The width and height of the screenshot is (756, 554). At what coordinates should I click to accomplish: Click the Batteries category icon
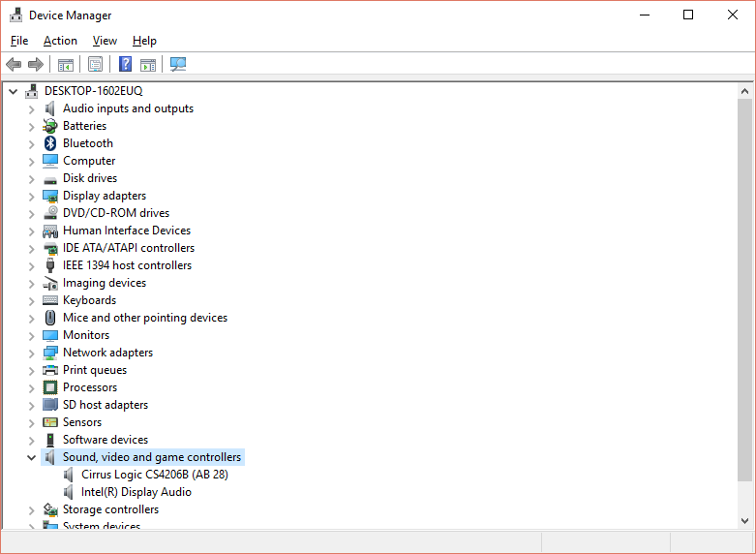coord(50,126)
